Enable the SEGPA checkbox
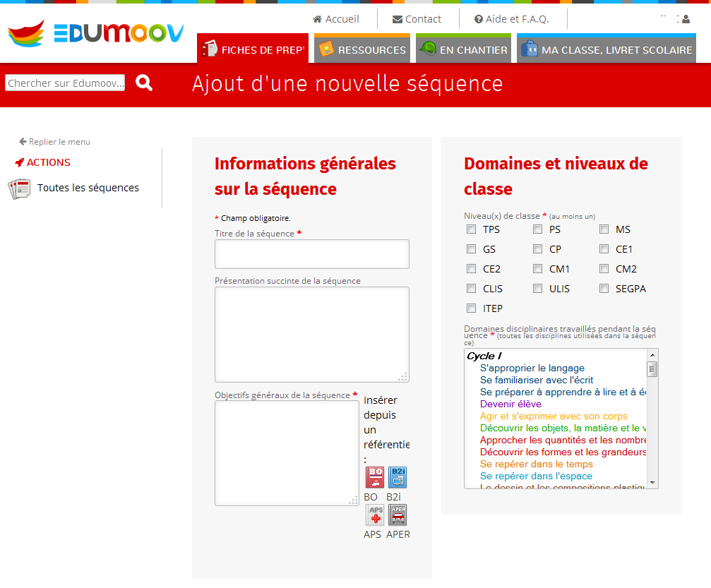The height and width of the screenshot is (588, 711). point(604,289)
